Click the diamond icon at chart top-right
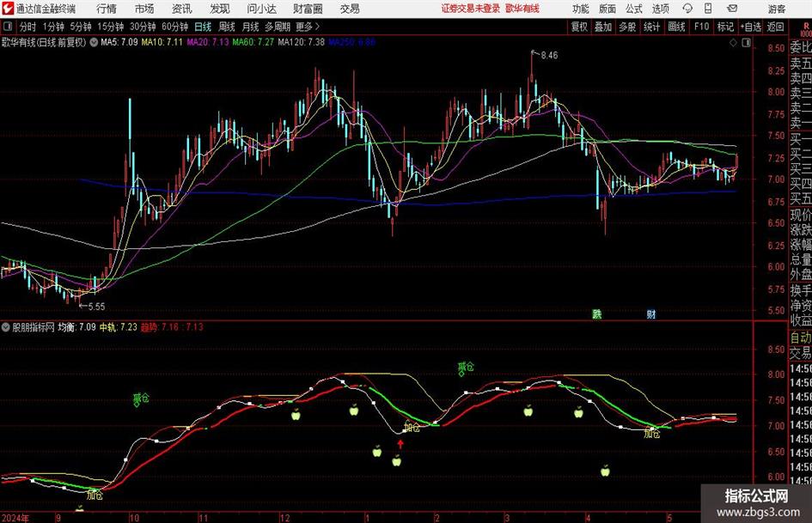This screenshot has width=812, height=523. (733, 43)
